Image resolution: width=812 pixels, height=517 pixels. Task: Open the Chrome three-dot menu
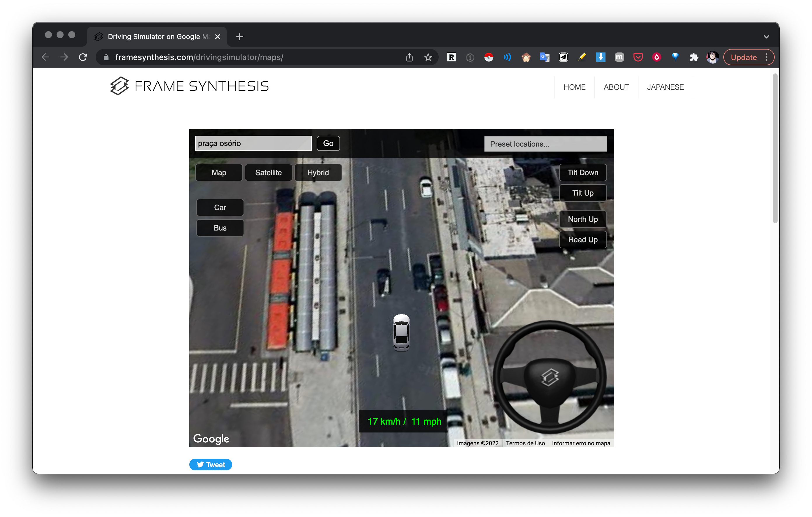pyautogui.click(x=766, y=57)
